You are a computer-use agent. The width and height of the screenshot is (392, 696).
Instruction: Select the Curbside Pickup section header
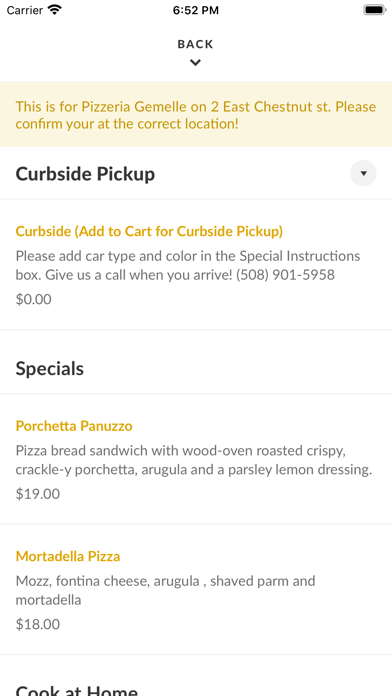[x=85, y=174]
